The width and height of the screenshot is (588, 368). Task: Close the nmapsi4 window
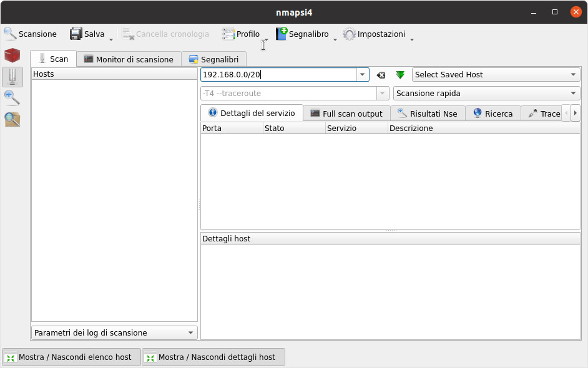[576, 12]
